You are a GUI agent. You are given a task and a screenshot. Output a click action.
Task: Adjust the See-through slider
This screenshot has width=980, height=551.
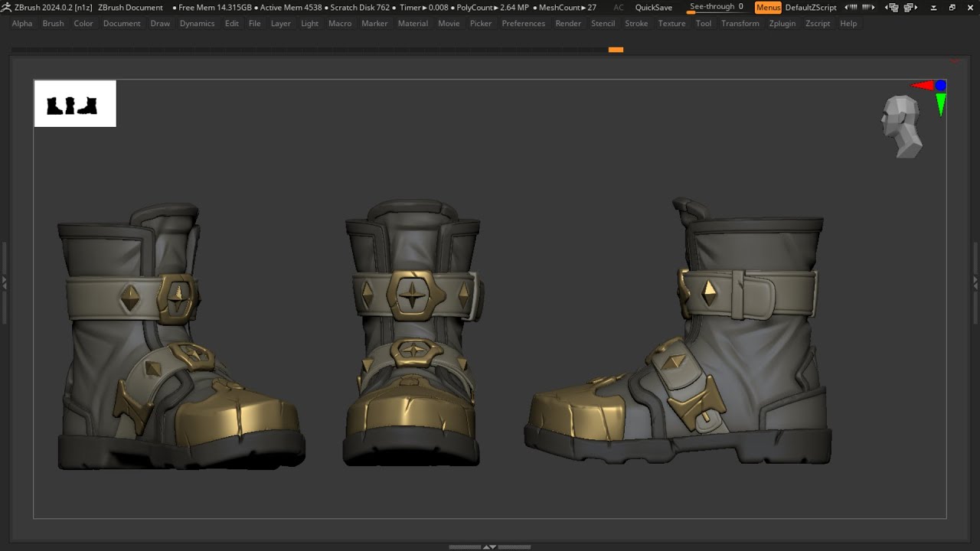(x=717, y=7)
